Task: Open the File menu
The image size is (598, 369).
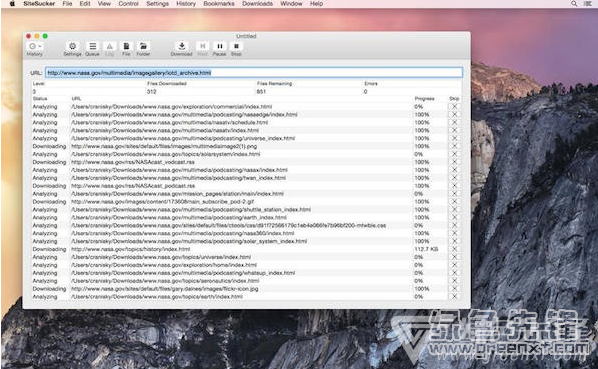Action: tap(67, 3)
